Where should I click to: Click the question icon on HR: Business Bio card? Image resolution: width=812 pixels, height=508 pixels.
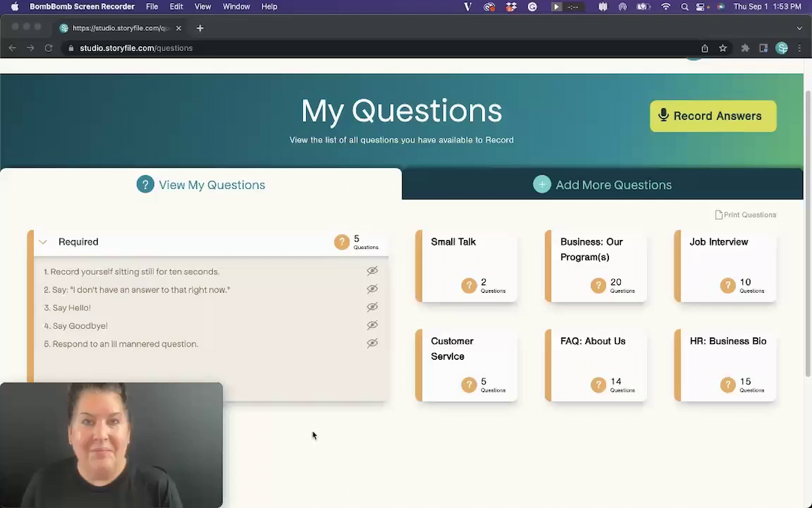[728, 385]
